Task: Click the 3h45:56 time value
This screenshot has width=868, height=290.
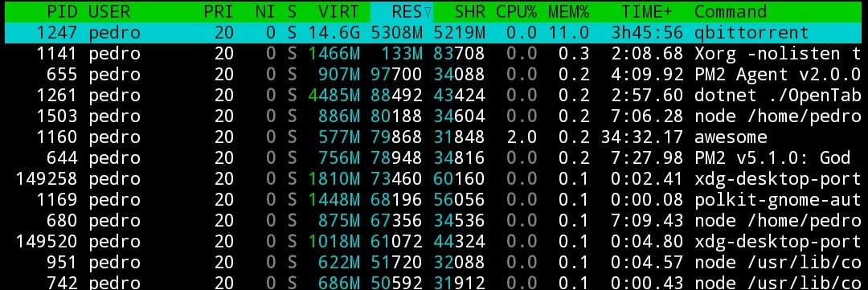Action: (x=646, y=33)
